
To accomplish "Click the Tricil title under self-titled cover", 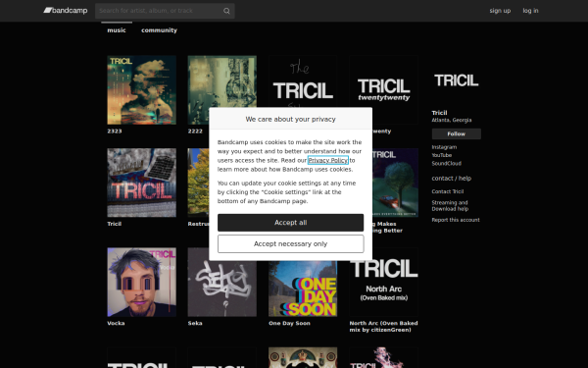I will click(x=114, y=224).
